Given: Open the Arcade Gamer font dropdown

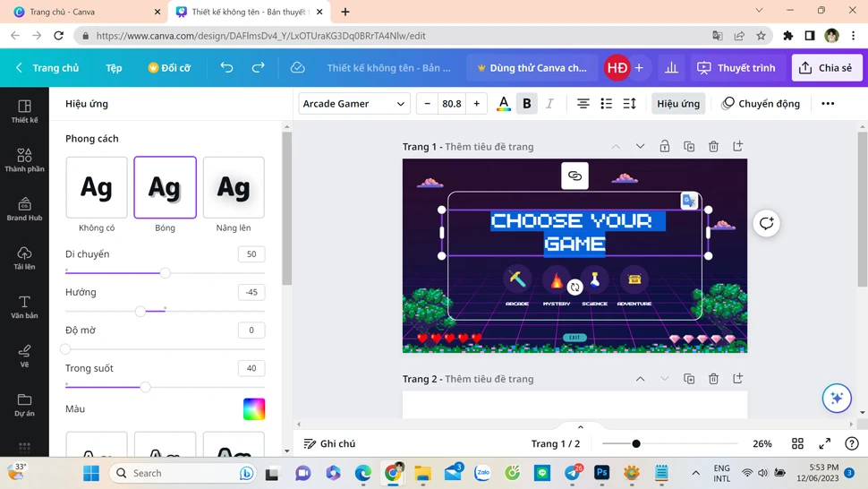Looking at the screenshot, I should (x=354, y=104).
